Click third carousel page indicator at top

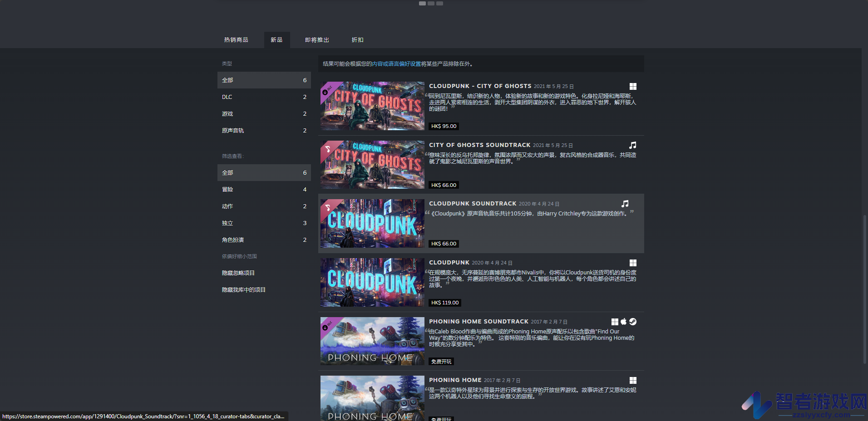coord(440,3)
